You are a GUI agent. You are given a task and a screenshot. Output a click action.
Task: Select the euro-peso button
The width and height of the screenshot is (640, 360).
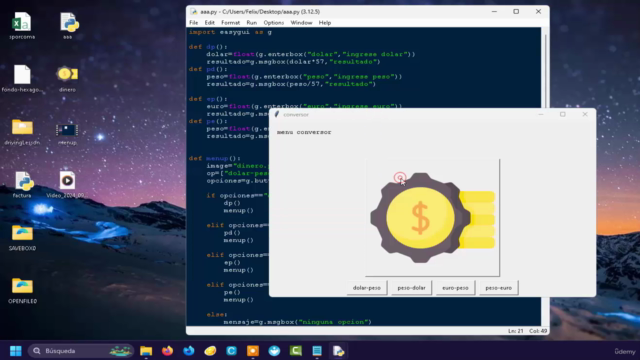coord(455,288)
